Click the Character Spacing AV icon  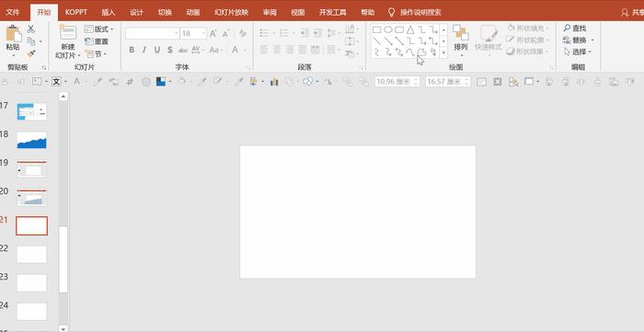pos(195,50)
